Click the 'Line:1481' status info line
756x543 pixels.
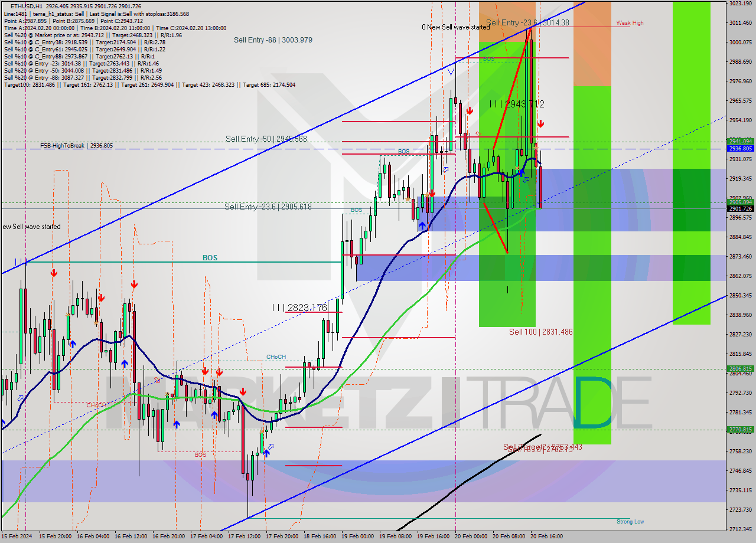[97, 14]
